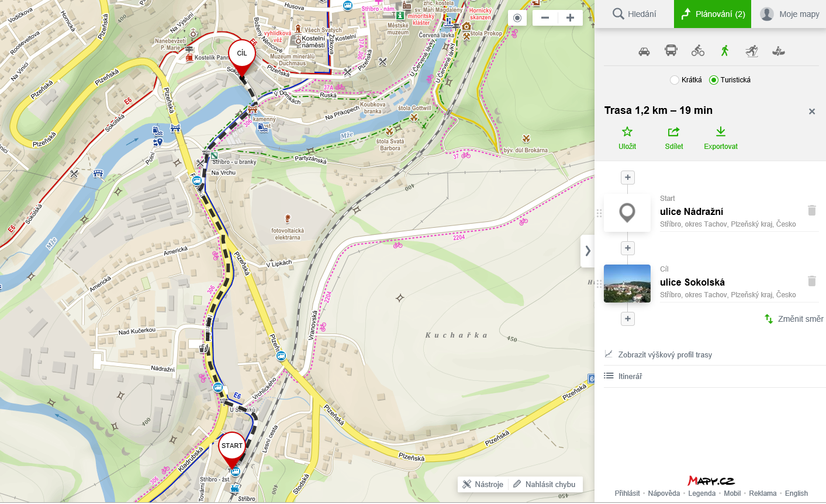Image resolution: width=826 pixels, height=504 pixels.
Task: Open the Hledání tab
Action: 634,14
